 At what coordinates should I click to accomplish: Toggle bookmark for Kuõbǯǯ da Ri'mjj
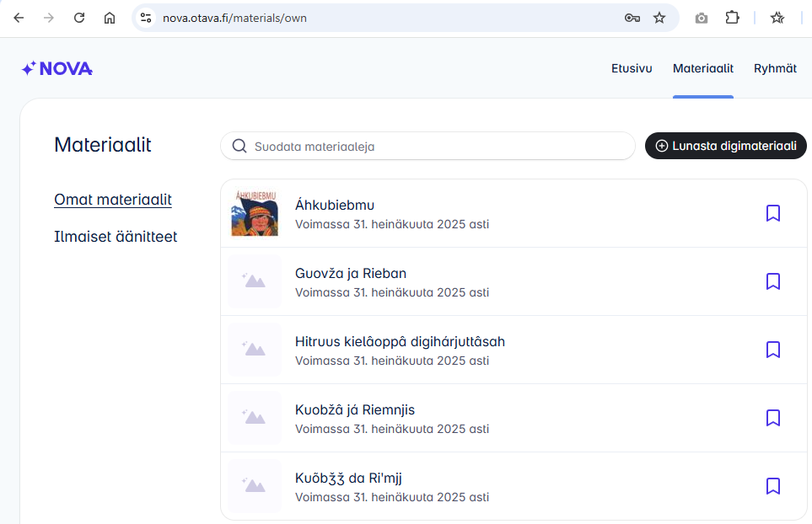point(772,486)
